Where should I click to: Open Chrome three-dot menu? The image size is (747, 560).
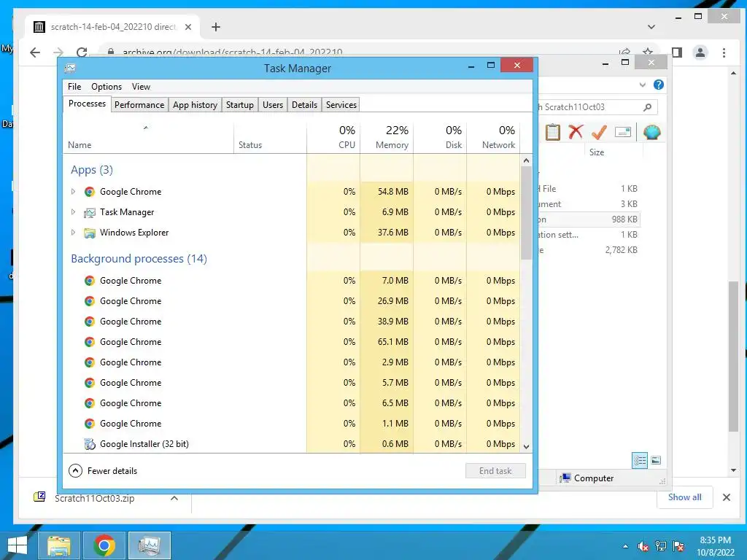pos(724,52)
